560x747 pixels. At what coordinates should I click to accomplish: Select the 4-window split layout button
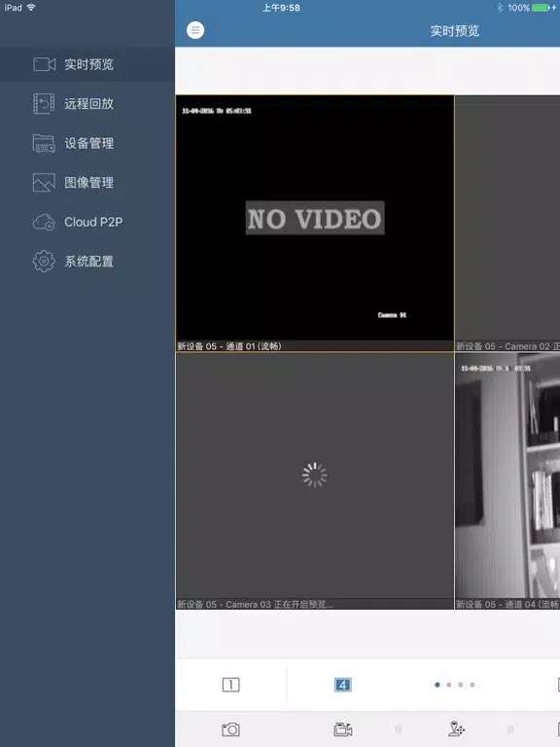[343, 685]
